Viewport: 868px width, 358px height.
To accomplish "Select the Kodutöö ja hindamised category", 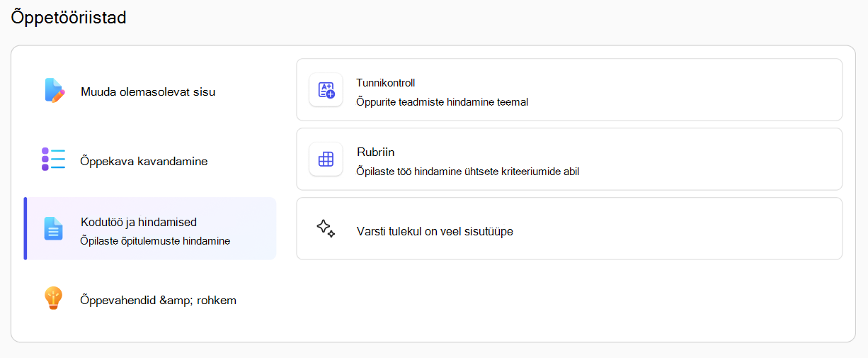I will coord(150,229).
